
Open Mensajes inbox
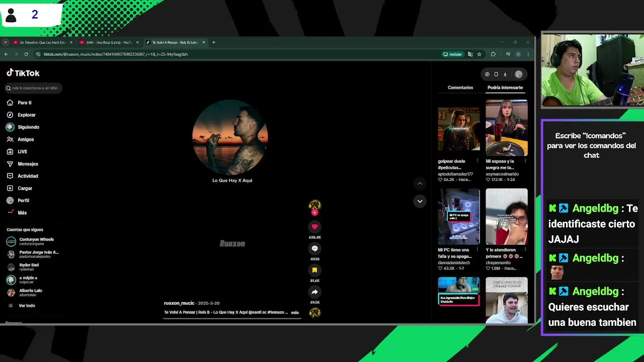point(22,164)
